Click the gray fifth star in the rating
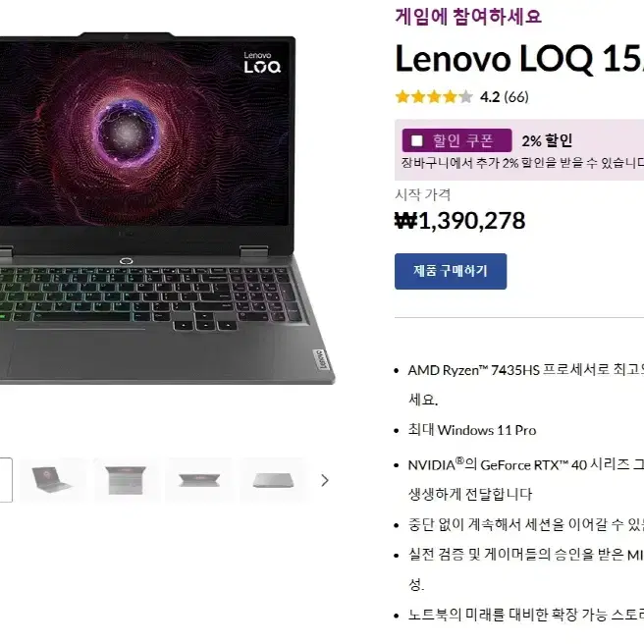 (x=465, y=97)
